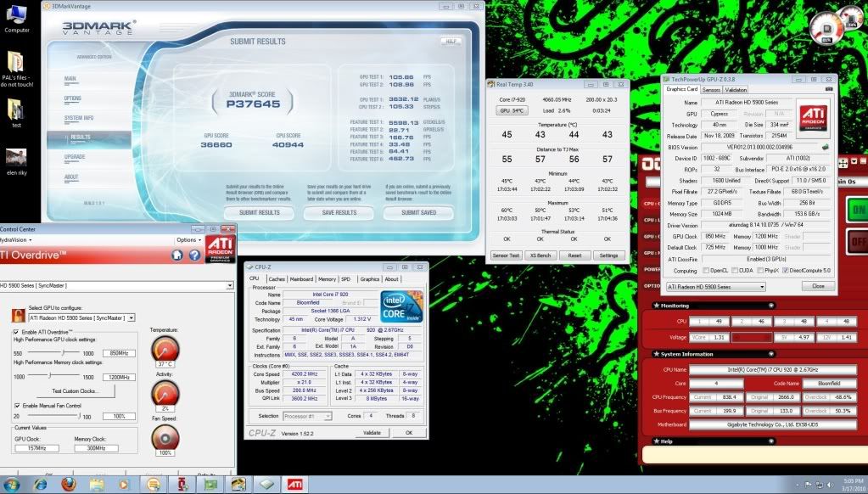Click the HELP button in 3DMark Vantage
Screen dimensions: 868x494
click(x=451, y=42)
